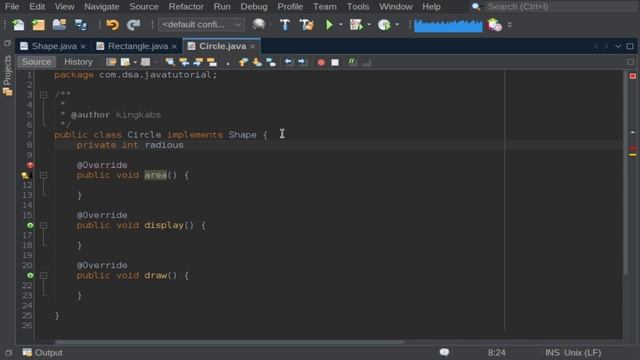Click the error glyph beside line 10
The width and height of the screenshot is (640, 360).
[30, 165]
